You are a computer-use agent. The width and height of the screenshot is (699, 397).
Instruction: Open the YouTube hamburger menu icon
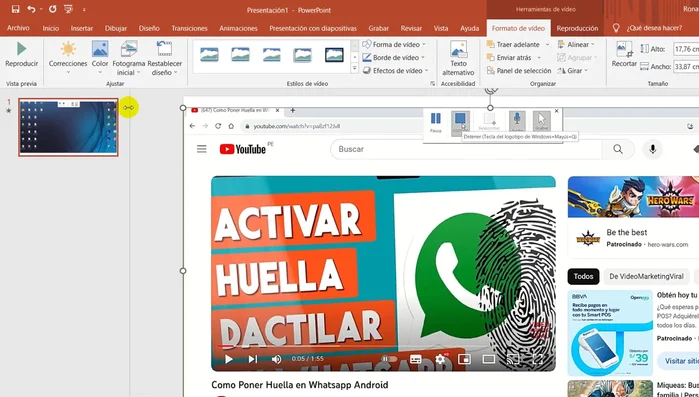201,149
